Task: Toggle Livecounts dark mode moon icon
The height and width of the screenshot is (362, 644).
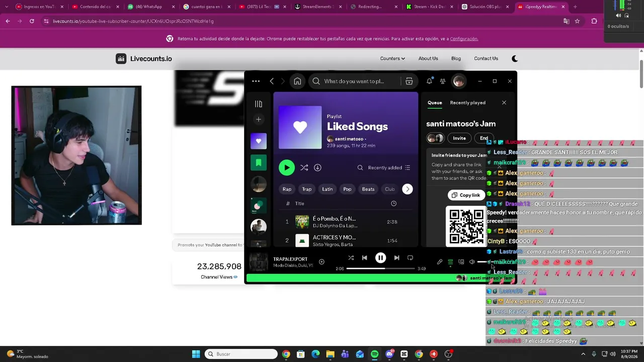Action: [x=515, y=58]
